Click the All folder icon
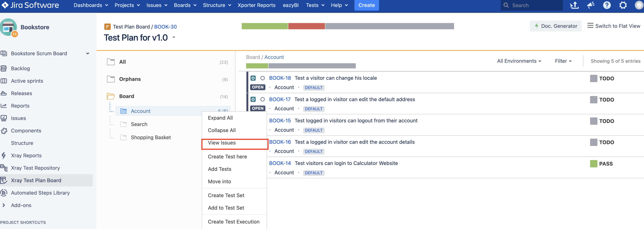This screenshot has height=229, width=644. (111, 62)
